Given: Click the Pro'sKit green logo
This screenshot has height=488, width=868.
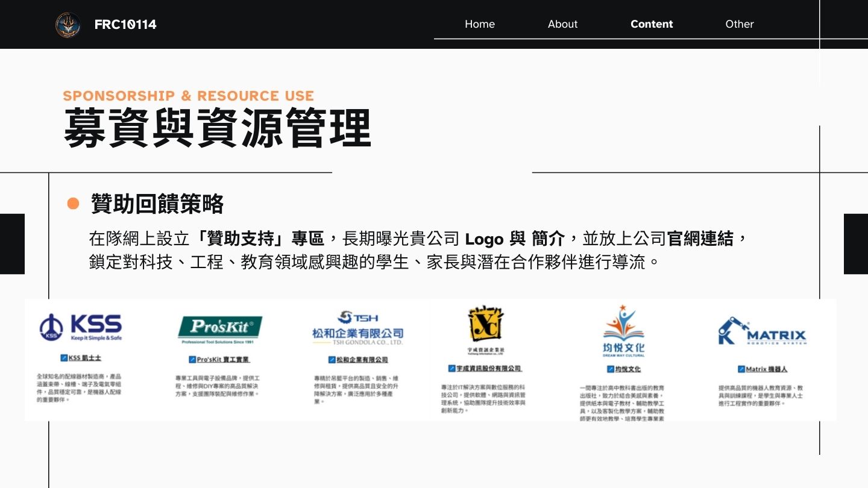Looking at the screenshot, I should 219,329.
